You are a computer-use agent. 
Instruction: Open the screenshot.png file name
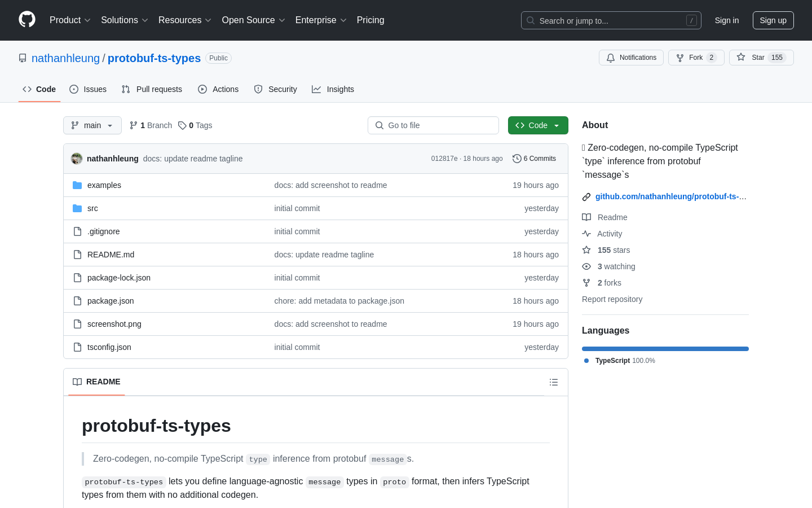point(114,324)
